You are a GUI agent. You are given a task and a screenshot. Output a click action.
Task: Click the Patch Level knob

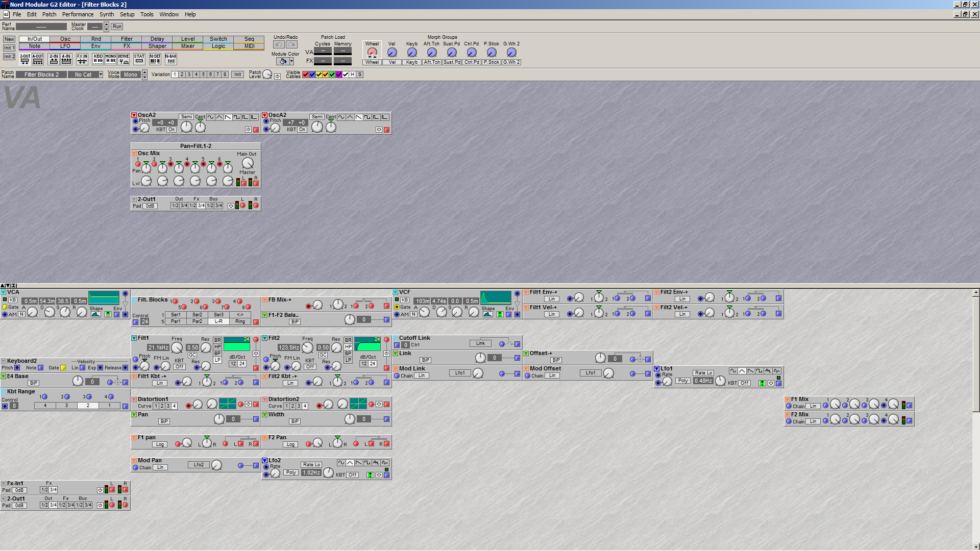(267, 75)
